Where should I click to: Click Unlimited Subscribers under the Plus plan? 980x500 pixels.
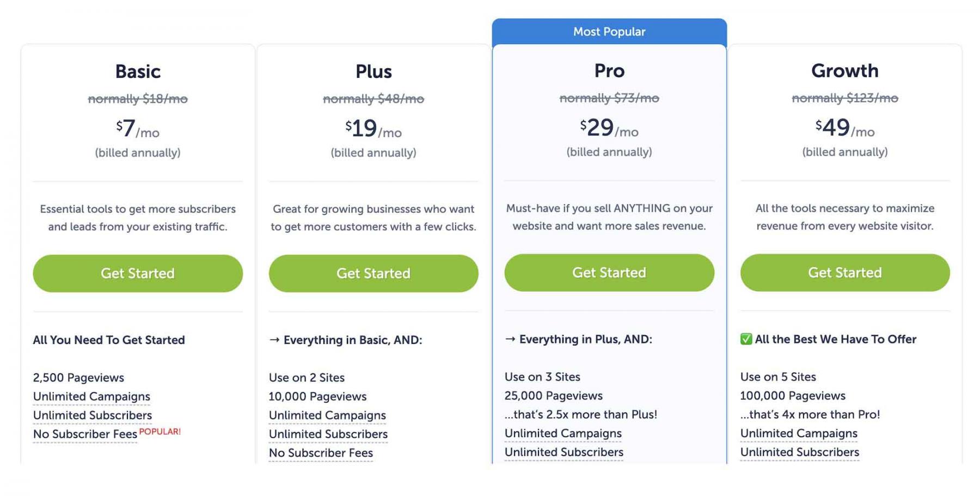click(328, 434)
